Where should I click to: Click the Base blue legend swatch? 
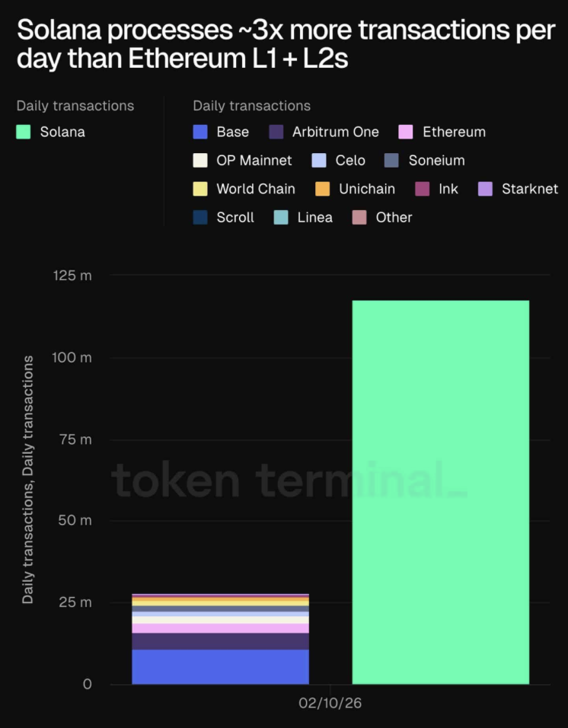point(200,132)
